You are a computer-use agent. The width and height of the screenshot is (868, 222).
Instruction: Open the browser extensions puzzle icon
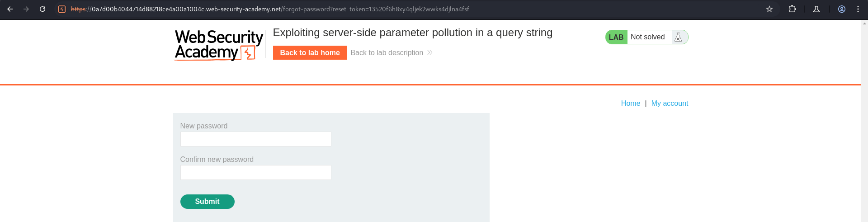coord(792,9)
